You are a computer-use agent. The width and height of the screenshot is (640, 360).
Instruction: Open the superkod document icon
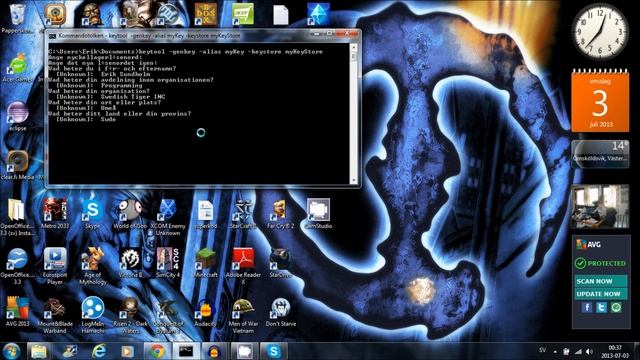(206, 213)
